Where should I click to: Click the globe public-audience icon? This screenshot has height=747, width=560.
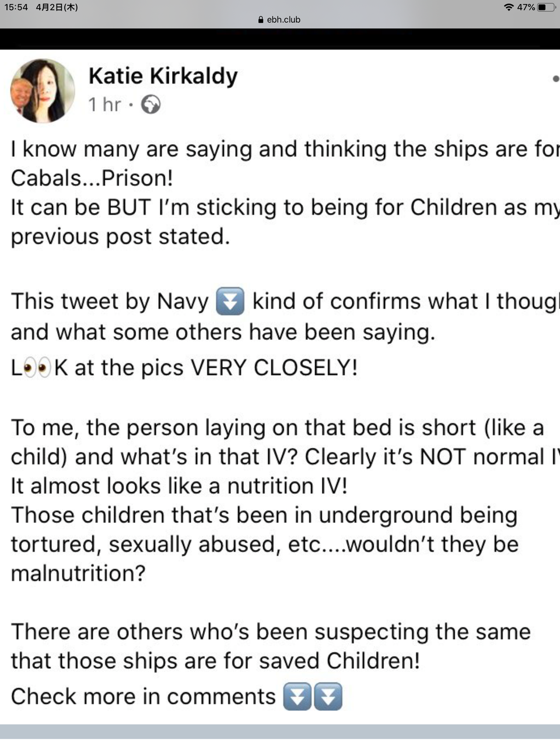(x=150, y=104)
